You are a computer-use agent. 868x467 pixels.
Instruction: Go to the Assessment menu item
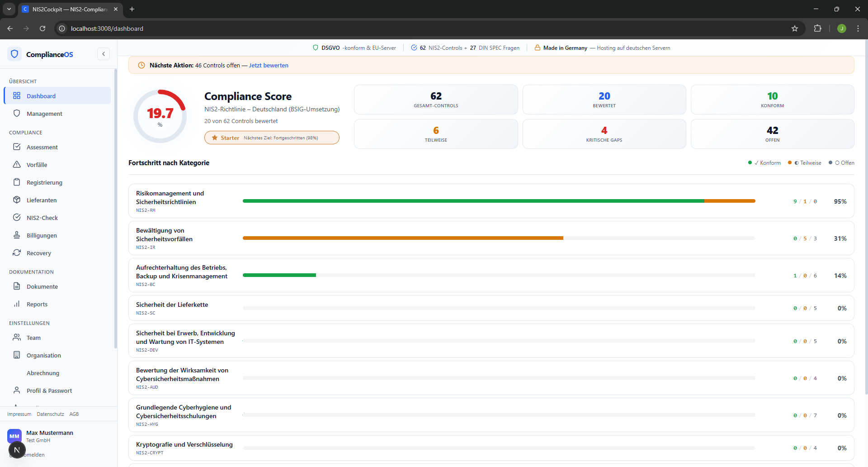coord(42,147)
